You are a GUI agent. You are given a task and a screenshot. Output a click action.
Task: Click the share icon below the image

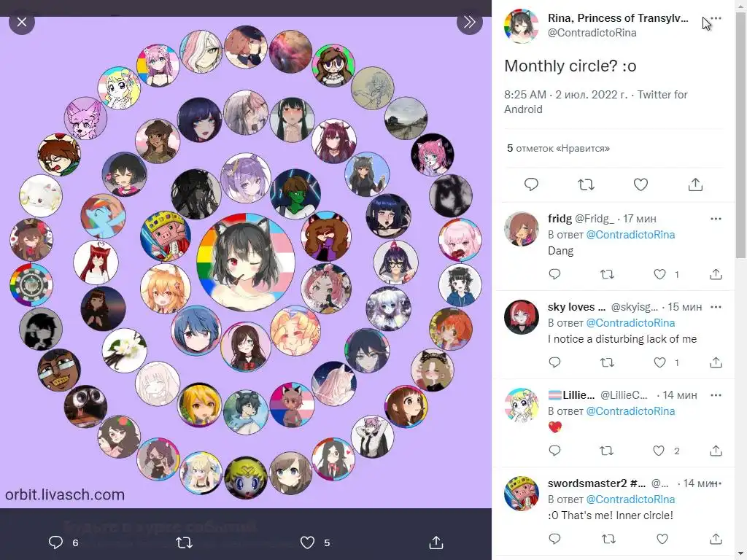436,542
